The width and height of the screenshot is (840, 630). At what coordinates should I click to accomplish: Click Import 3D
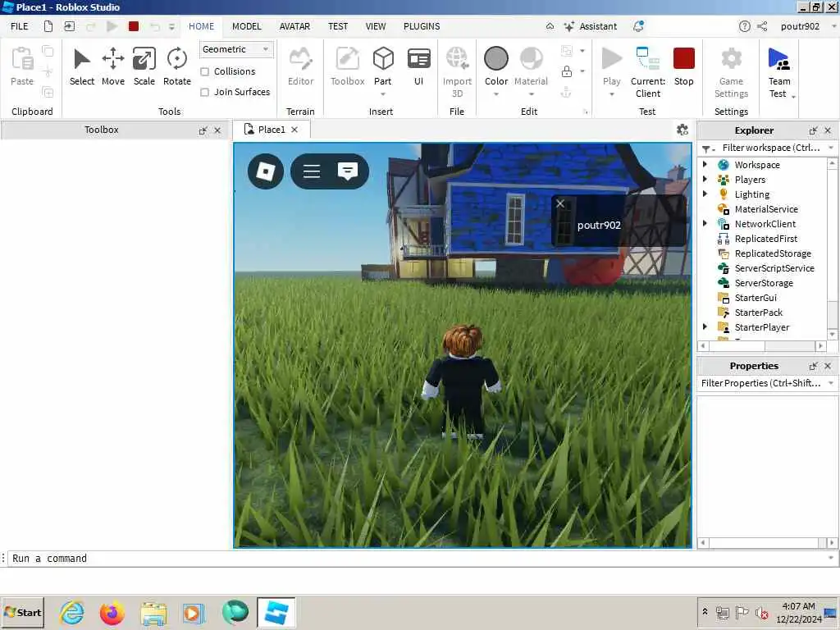click(457, 72)
